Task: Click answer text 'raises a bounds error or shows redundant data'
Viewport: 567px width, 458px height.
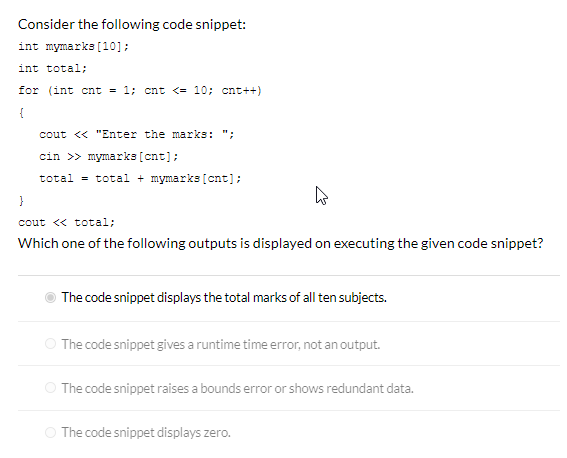Action: point(237,389)
